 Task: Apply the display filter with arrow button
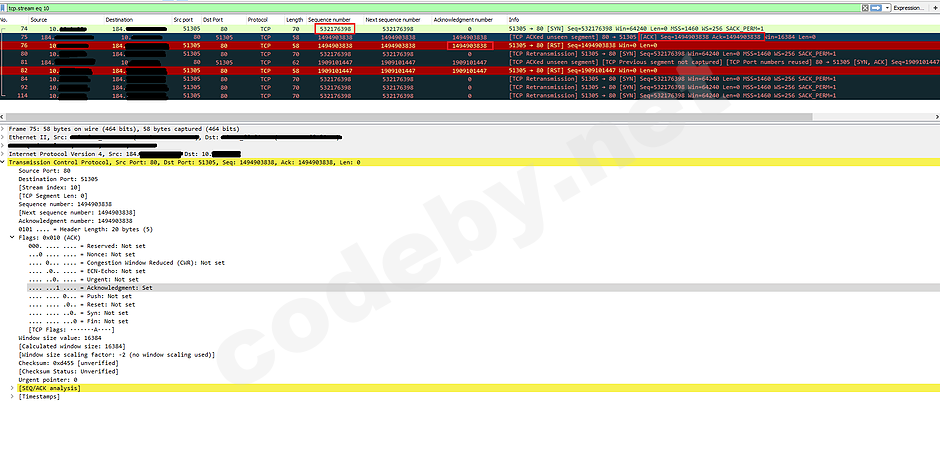(x=876, y=8)
